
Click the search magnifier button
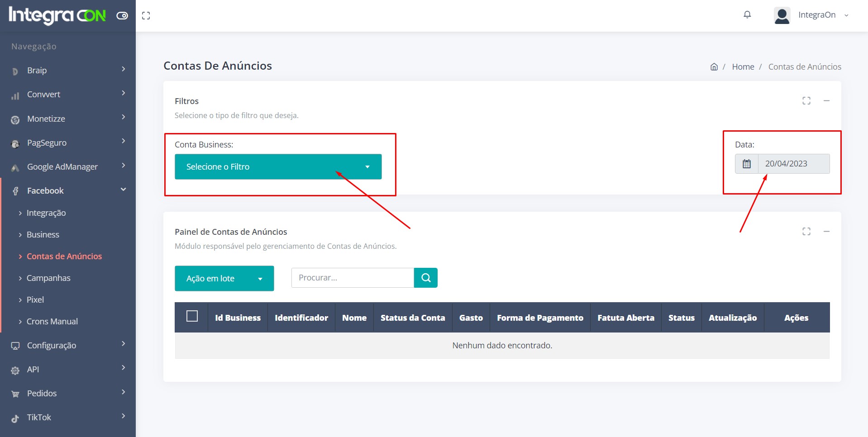point(425,278)
